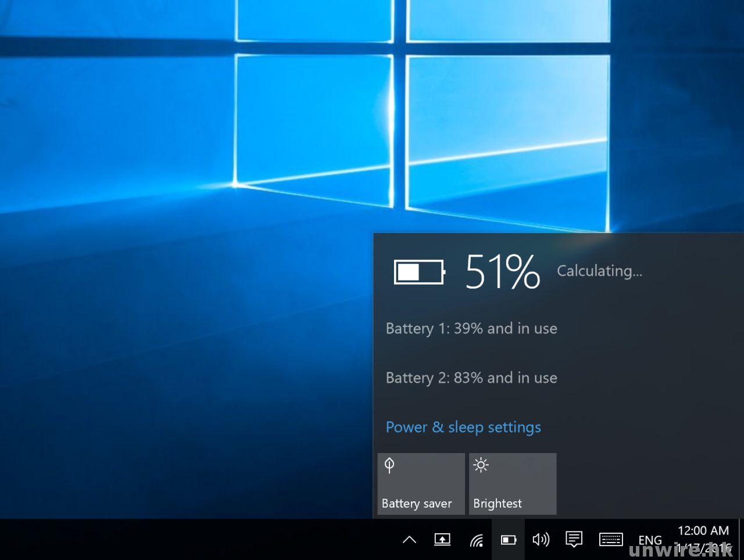Click the Surface detach tray icon
The height and width of the screenshot is (560, 744).
click(x=442, y=540)
